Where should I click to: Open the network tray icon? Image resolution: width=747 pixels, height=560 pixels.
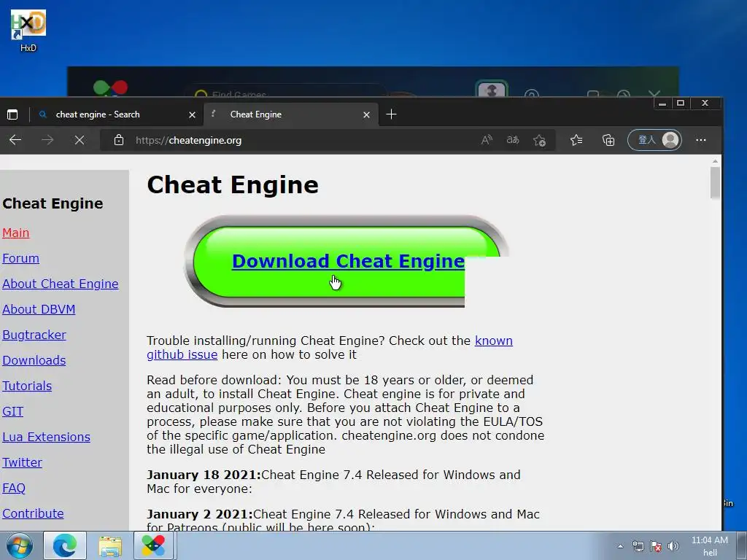pos(638,546)
